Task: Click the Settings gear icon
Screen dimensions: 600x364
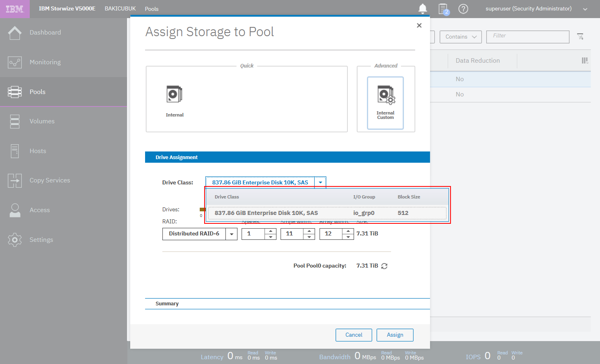Action: (15, 240)
